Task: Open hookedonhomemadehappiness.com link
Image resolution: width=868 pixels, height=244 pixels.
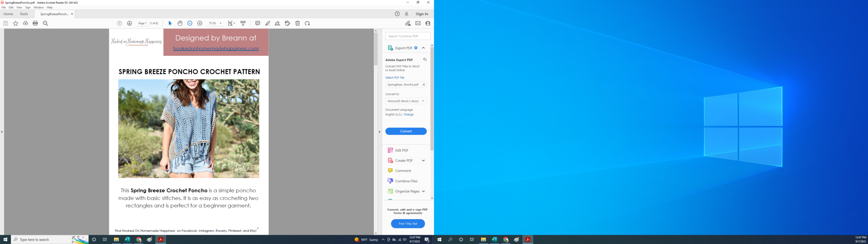Action: 216,48
